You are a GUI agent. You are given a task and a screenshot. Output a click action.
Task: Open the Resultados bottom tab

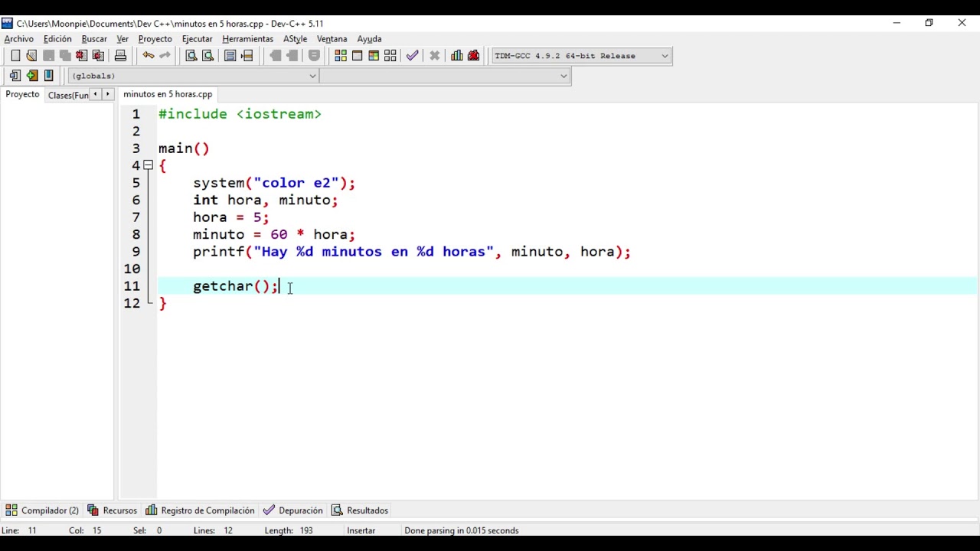click(360, 510)
